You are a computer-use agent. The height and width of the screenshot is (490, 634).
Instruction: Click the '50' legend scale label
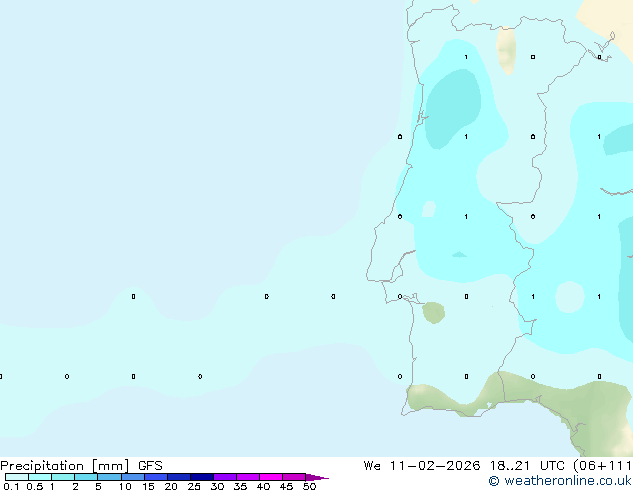click(309, 486)
